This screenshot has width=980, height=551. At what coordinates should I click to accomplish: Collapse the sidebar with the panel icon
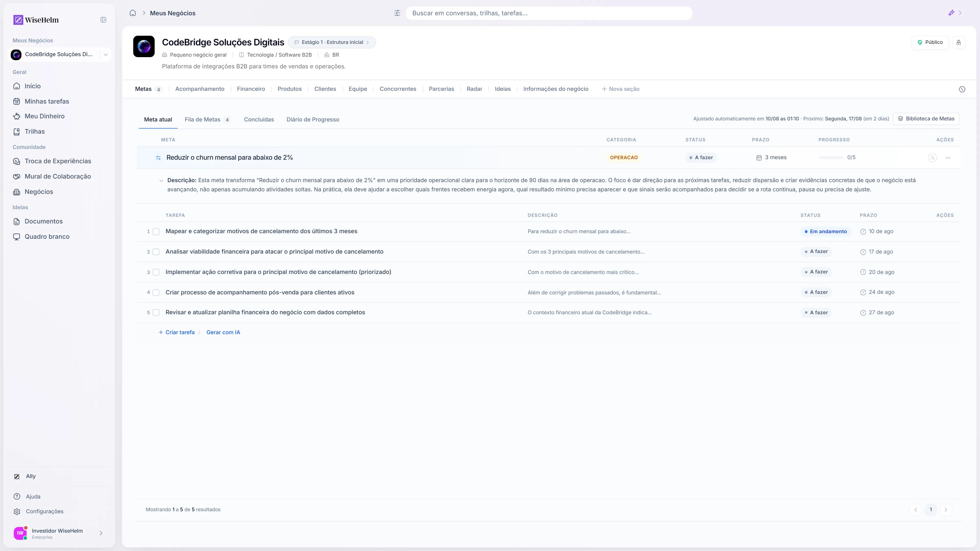[103, 20]
